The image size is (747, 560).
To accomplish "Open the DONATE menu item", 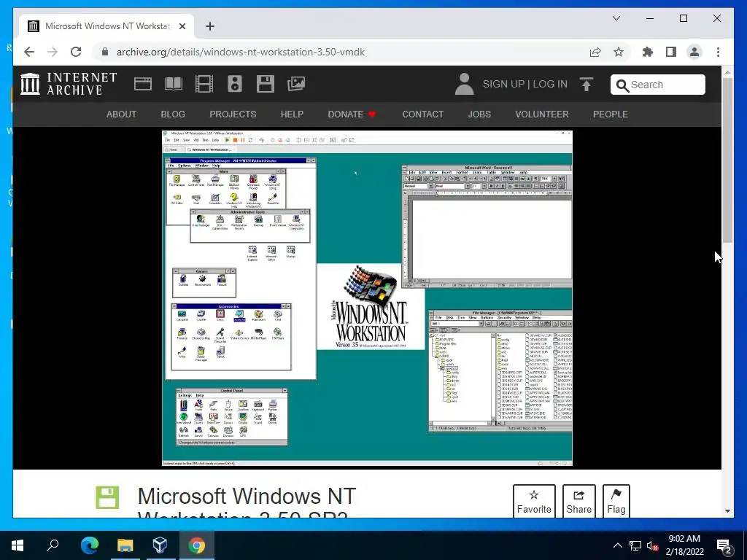I will [352, 114].
